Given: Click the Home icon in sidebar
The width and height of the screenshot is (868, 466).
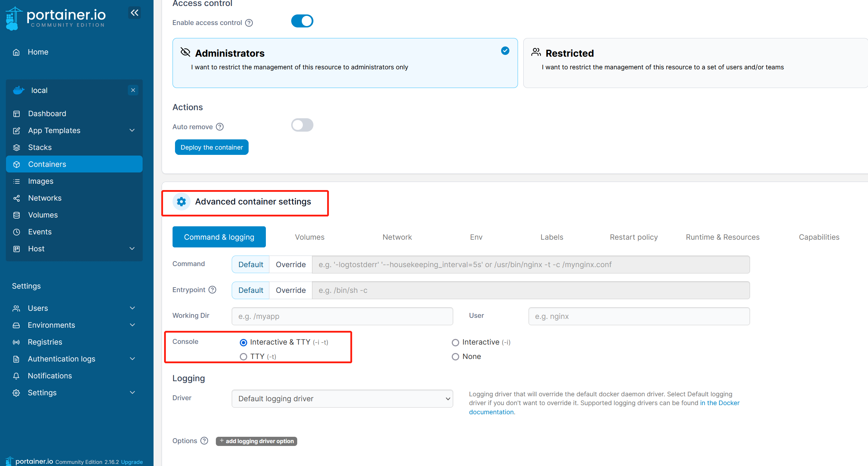Looking at the screenshot, I should [16, 52].
